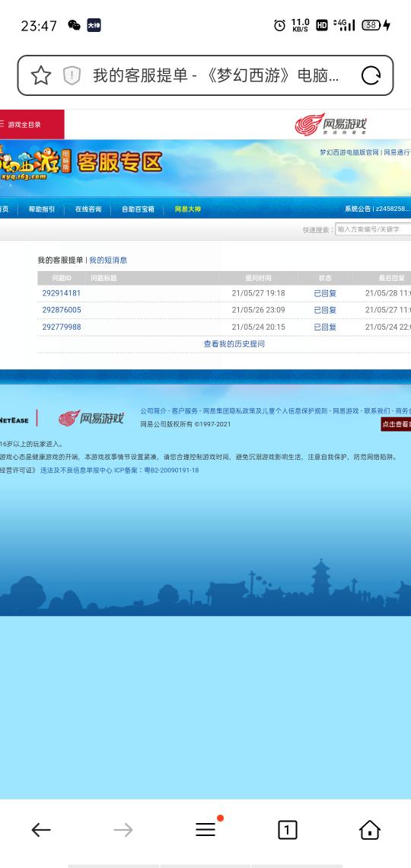This screenshot has width=411, height=868.
Task: Open ICP备案 粤B2-20090191-18 link
Action: [157, 471]
